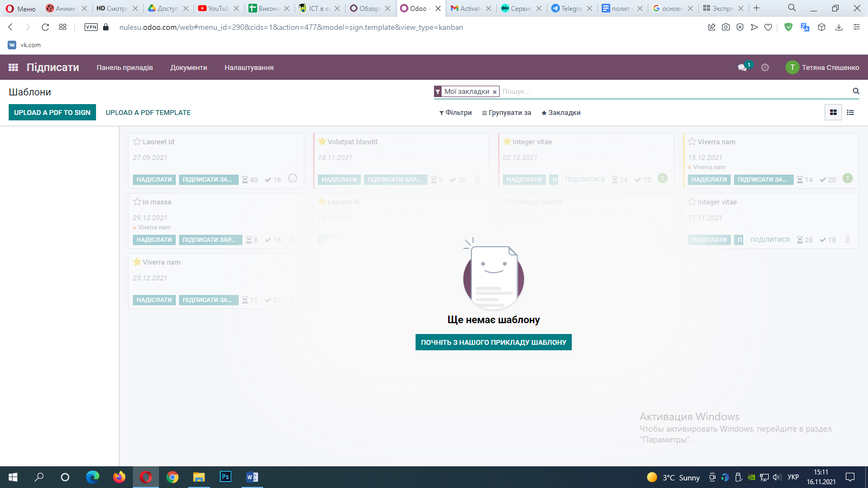Open the conversations chat bubble icon
Image resolution: width=868 pixels, height=488 pixels.
click(742, 68)
